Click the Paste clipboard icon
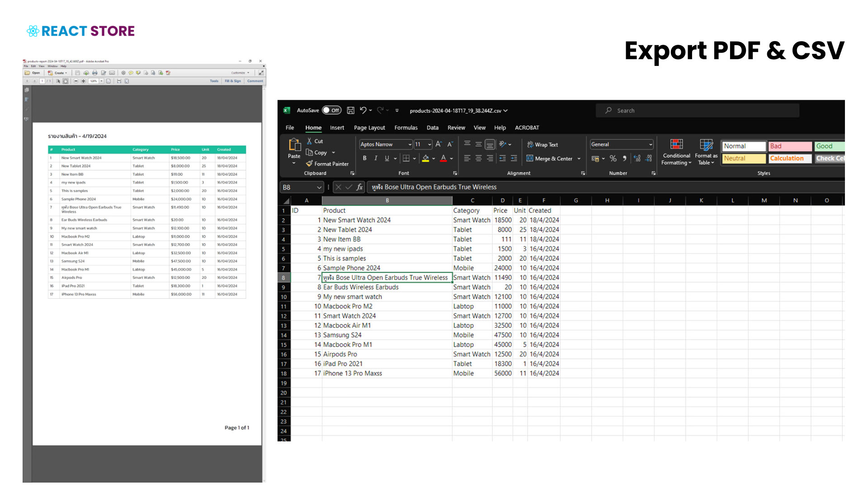This screenshot has width=868, height=488. click(x=294, y=145)
